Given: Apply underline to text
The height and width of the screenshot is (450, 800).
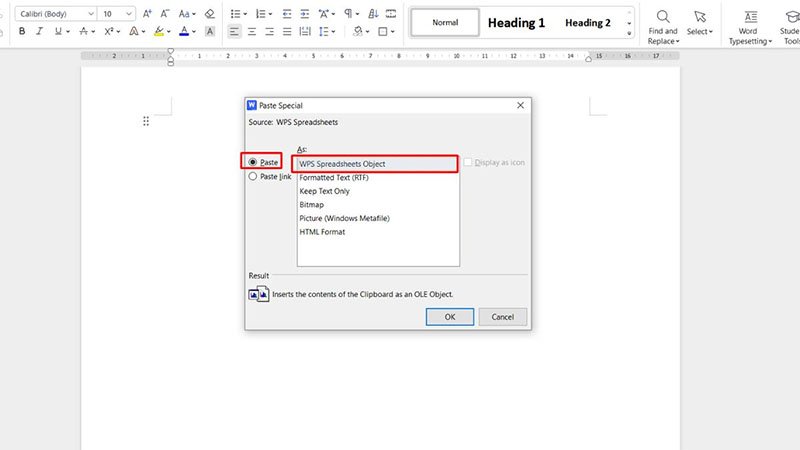Looking at the screenshot, I should 58,32.
